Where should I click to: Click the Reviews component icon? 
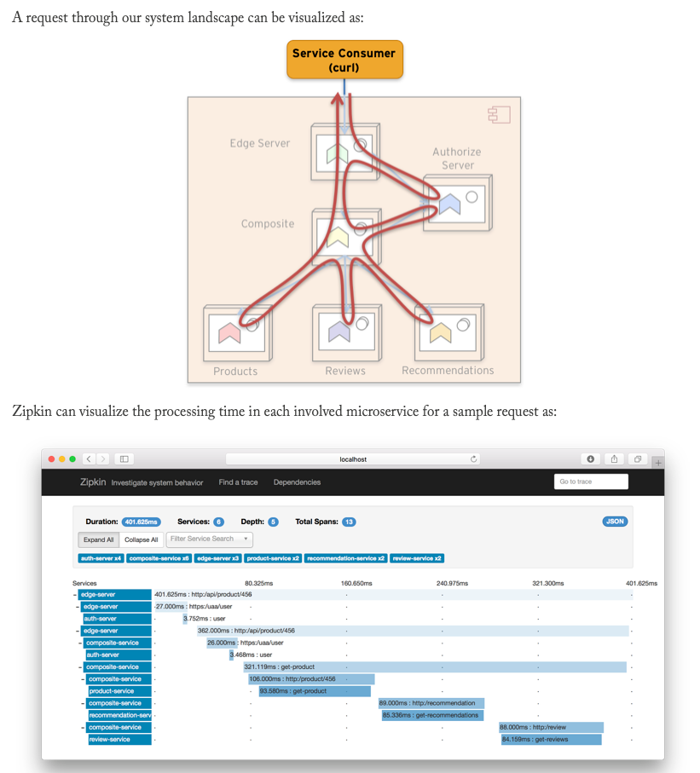[x=347, y=332]
